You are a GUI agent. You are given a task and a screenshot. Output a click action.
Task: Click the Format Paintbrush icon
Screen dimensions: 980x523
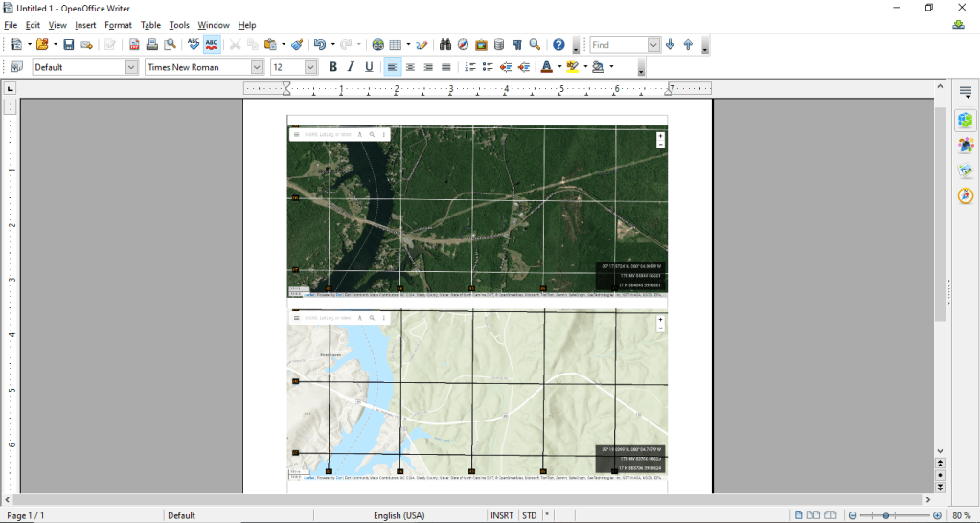[x=297, y=45]
